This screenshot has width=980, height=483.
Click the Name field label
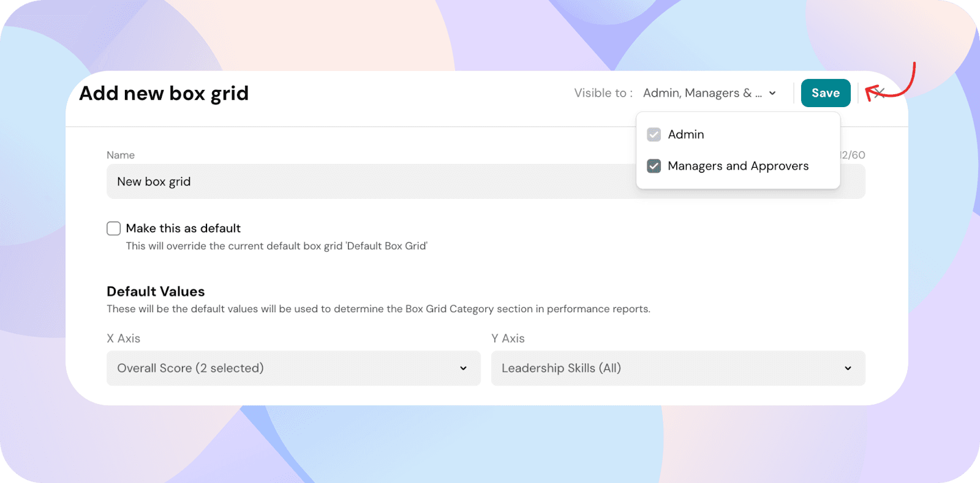[121, 155]
